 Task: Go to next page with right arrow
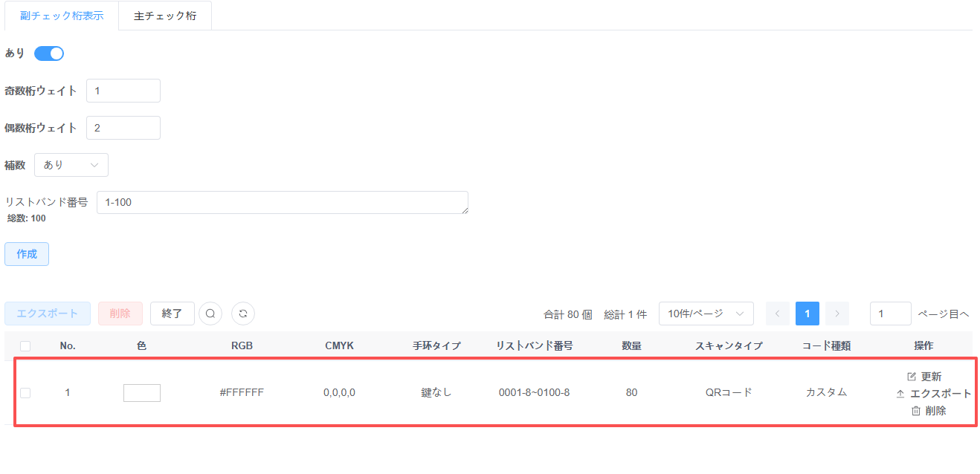pyautogui.click(x=837, y=314)
